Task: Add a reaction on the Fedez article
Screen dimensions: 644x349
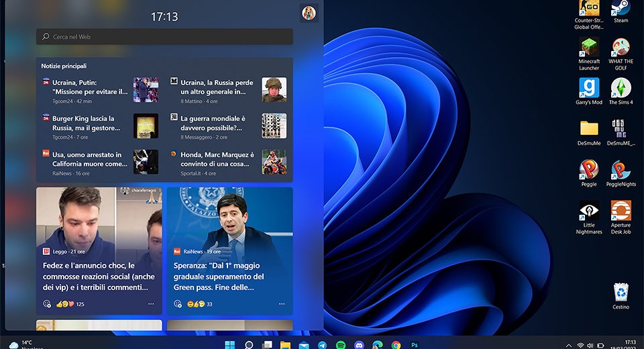Action: point(47,304)
